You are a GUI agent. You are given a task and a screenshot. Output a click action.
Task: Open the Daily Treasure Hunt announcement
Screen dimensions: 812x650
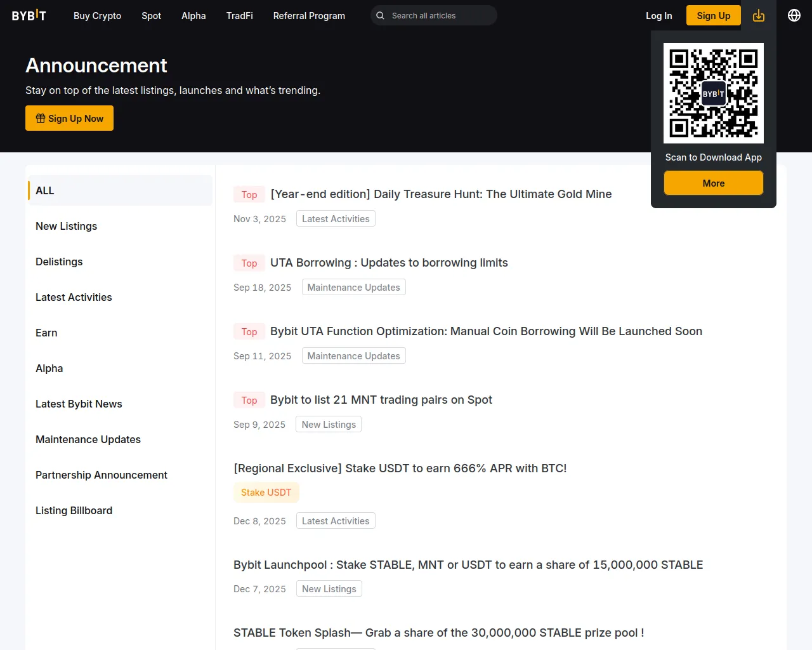coord(440,194)
